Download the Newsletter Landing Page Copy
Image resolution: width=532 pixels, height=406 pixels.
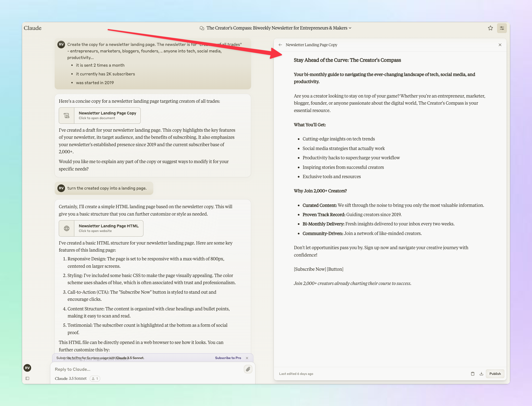pyautogui.click(x=481, y=373)
